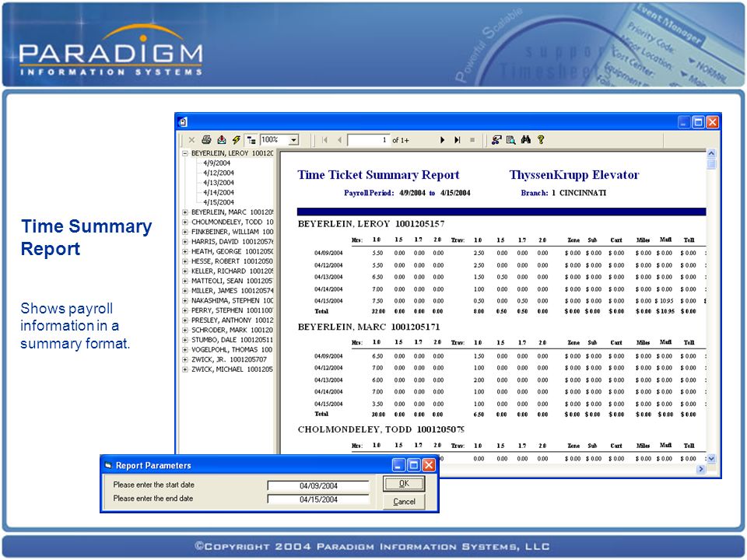Select 4/14/2004 in the tree
Screen dimensions: 747x560
tap(219, 193)
